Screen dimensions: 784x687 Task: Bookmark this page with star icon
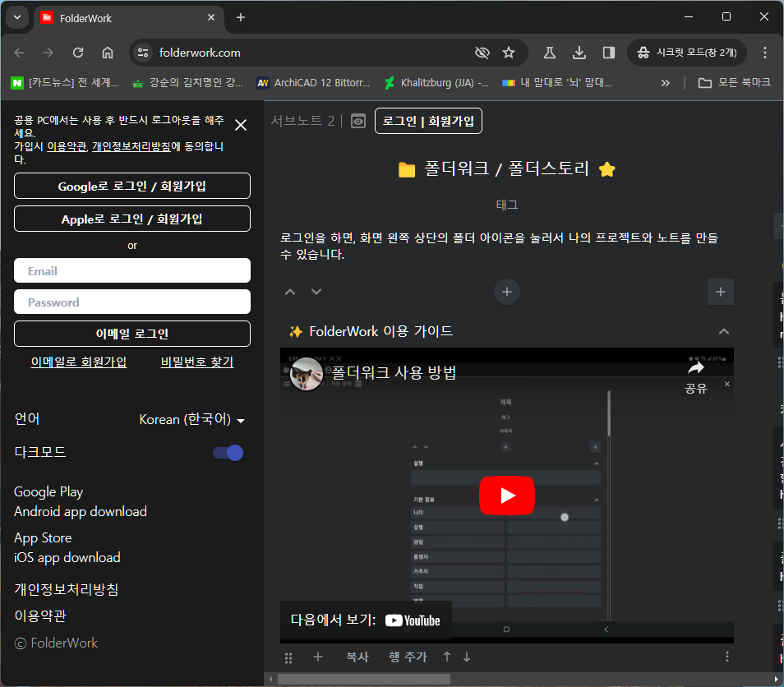coord(509,53)
